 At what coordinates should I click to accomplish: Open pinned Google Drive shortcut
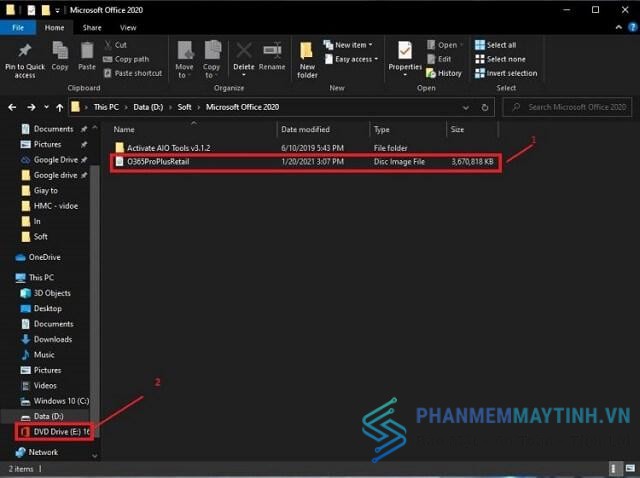point(55,160)
